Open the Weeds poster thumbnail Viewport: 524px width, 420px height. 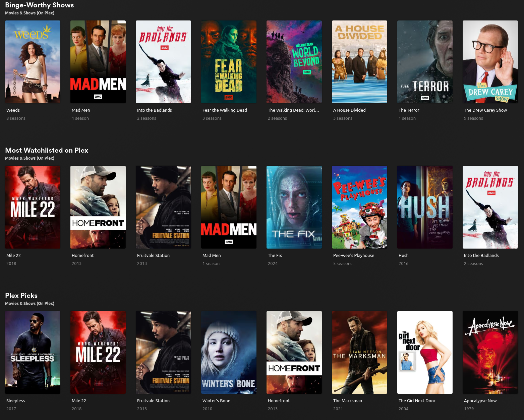33,62
